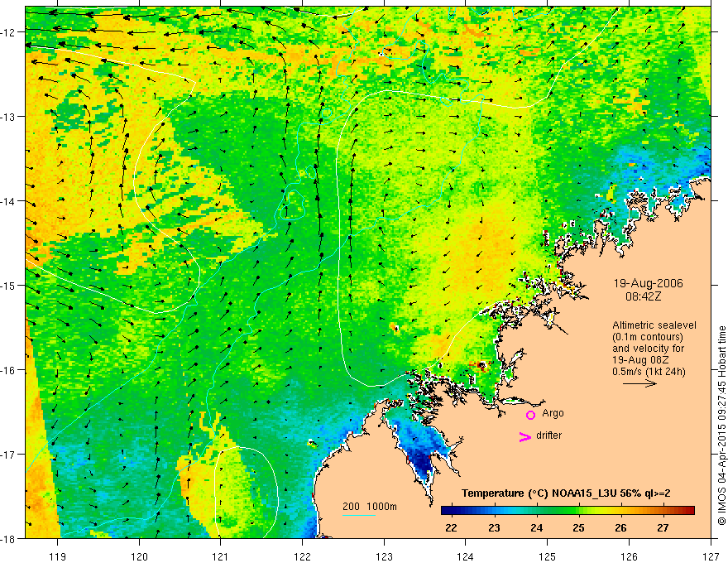Click the dark blue 22°C end of color bar
This screenshot has width=728, height=563.
(447, 511)
